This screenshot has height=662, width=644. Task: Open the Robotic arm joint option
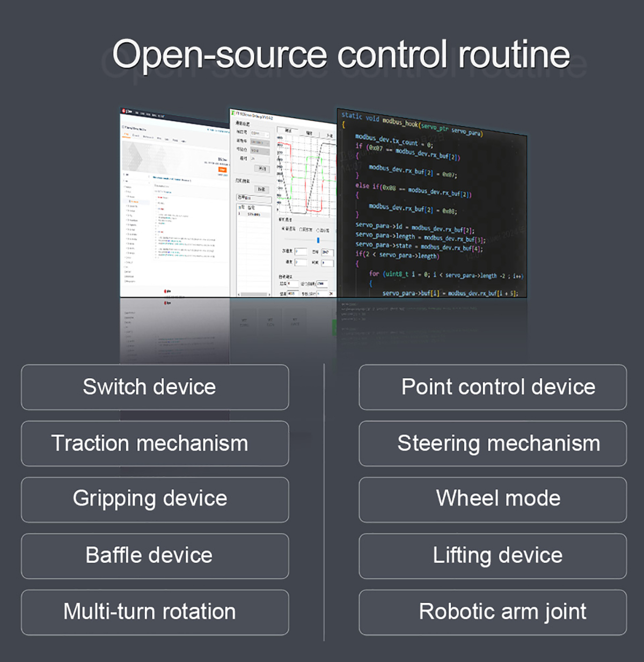click(x=492, y=612)
